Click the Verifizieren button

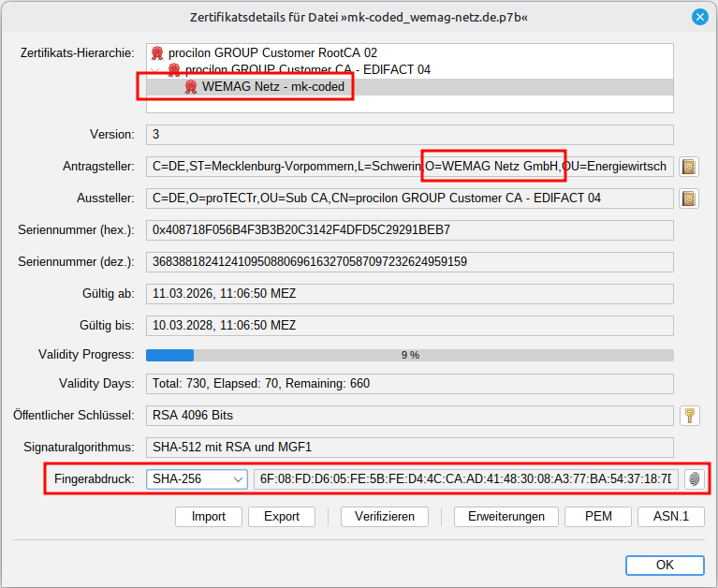tap(385, 517)
